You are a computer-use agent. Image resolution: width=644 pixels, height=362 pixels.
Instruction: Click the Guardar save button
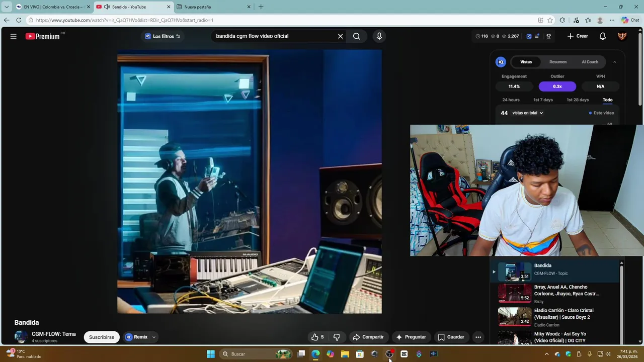point(451,337)
